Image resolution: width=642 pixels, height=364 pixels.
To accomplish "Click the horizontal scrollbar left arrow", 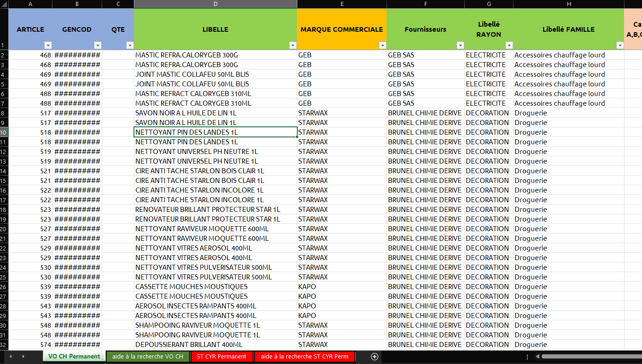I will click(537, 357).
